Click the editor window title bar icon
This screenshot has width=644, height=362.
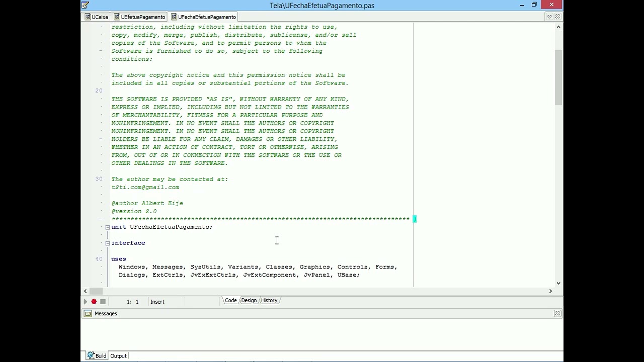click(x=85, y=5)
